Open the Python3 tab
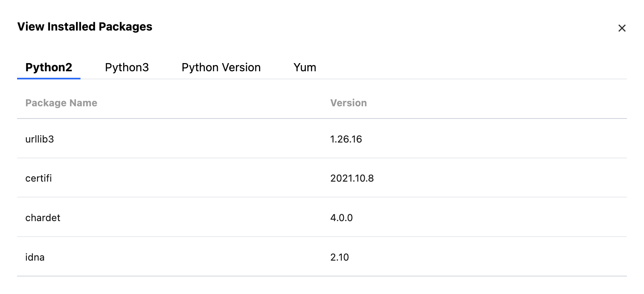The height and width of the screenshot is (294, 644). tap(127, 68)
